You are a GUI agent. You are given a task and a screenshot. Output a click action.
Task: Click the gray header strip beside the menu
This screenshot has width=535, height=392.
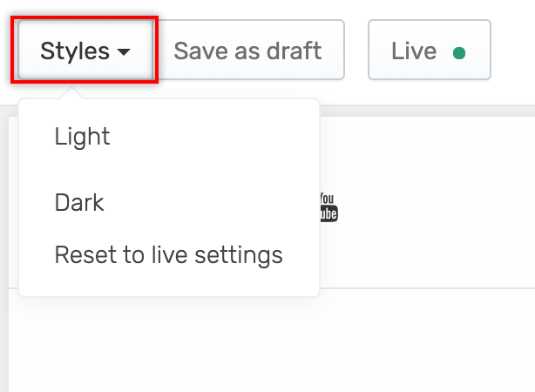click(426, 111)
